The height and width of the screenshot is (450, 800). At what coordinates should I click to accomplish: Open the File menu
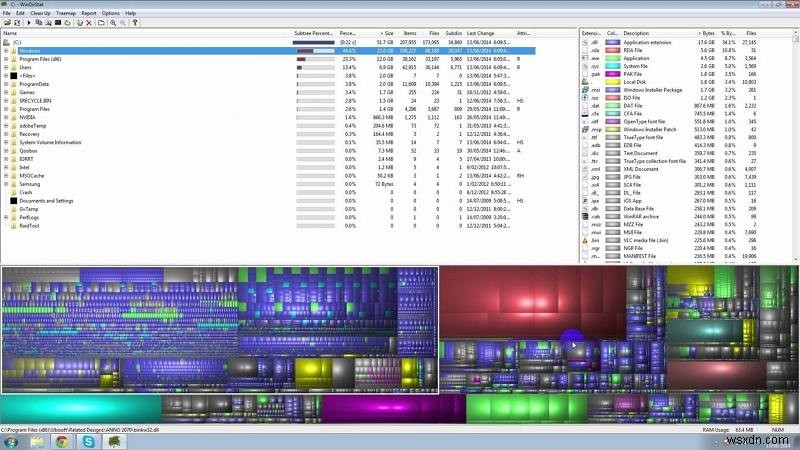pyautogui.click(x=7, y=13)
